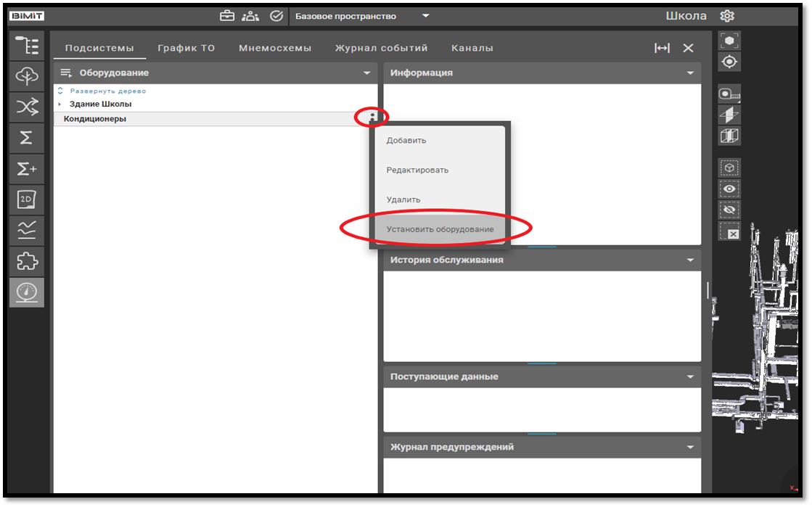Open the settings gear next to Школа
812x507 pixels.
pos(726,16)
